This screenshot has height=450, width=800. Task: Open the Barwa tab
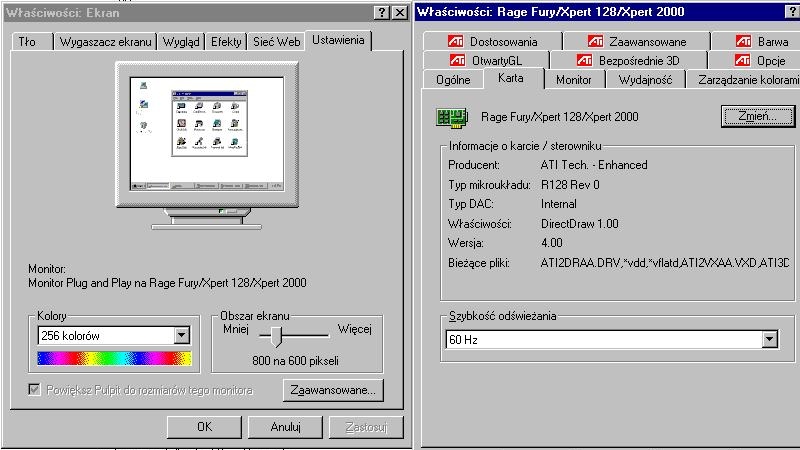click(756, 41)
